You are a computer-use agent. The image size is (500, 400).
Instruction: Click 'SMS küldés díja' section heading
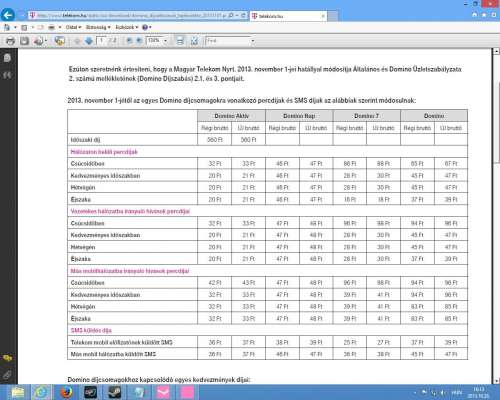point(91,330)
